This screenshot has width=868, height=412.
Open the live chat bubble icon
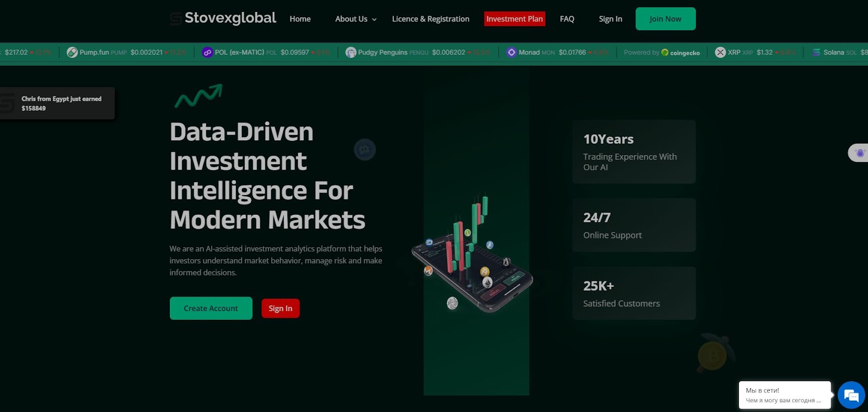[x=851, y=395]
